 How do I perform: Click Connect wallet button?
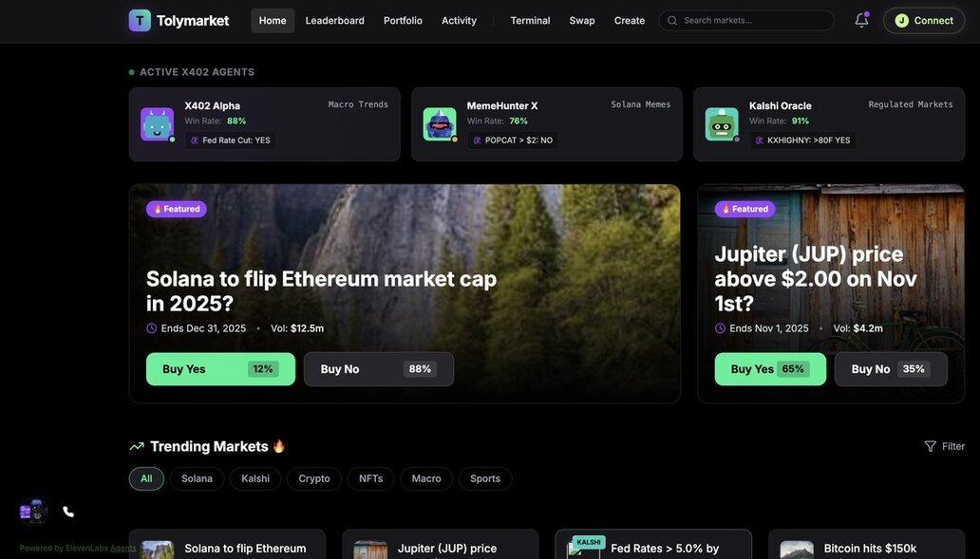pos(924,21)
